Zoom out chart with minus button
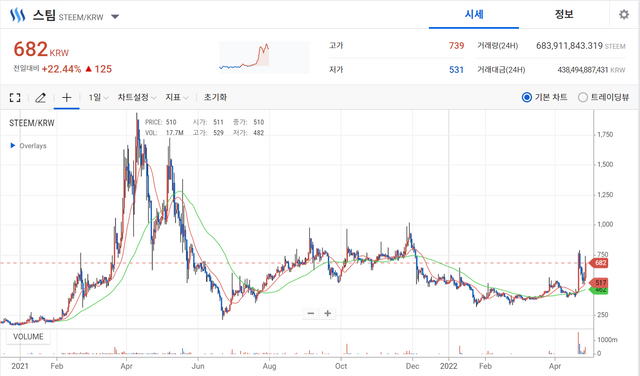The height and width of the screenshot is (376, 640). (311, 314)
